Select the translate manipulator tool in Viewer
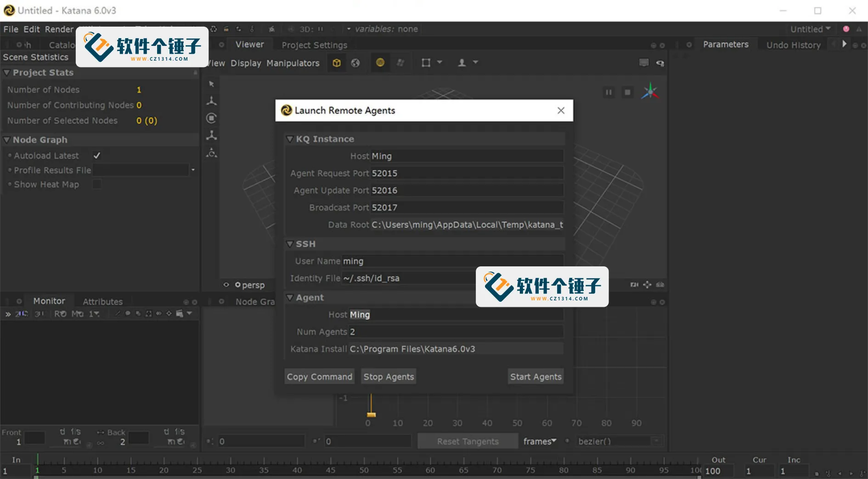868x479 pixels. pyautogui.click(x=211, y=101)
